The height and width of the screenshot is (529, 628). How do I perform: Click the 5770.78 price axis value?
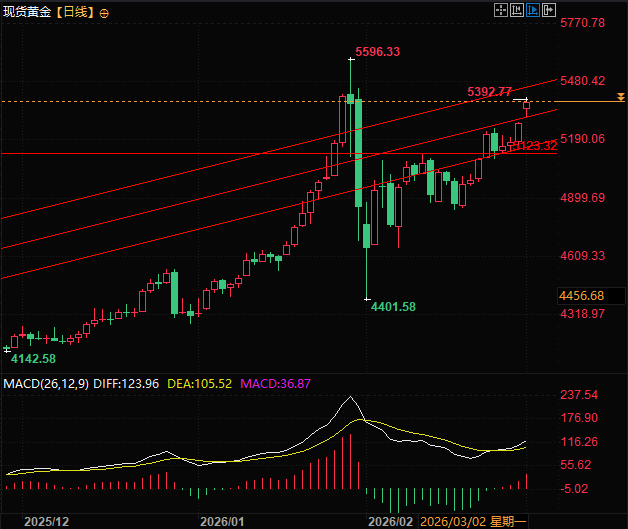click(x=582, y=23)
